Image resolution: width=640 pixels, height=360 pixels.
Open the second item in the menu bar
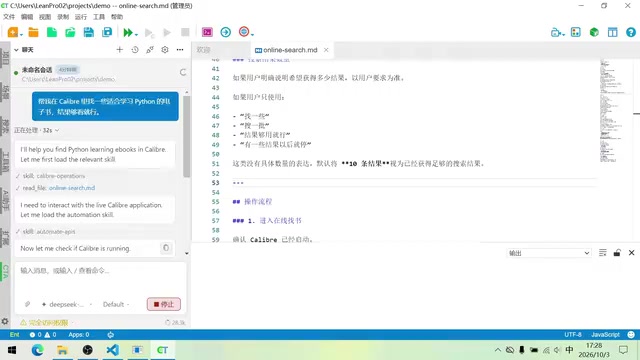pos(27,17)
